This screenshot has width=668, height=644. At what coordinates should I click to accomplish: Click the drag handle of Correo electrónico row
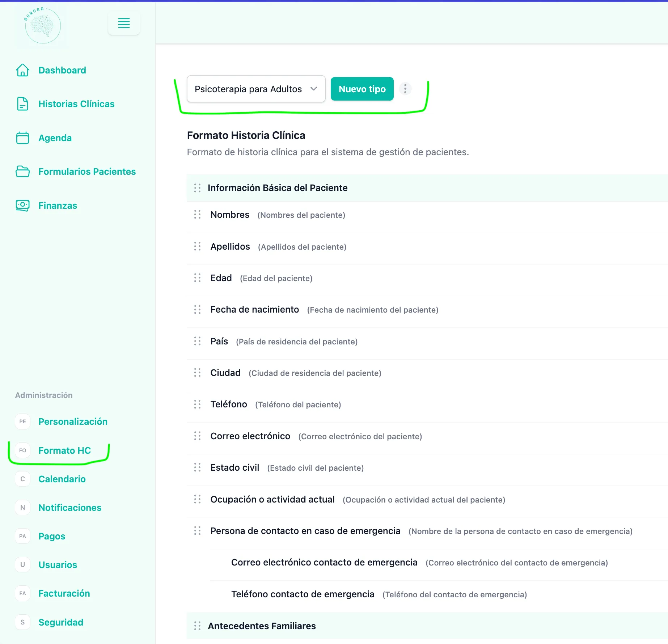click(x=197, y=436)
